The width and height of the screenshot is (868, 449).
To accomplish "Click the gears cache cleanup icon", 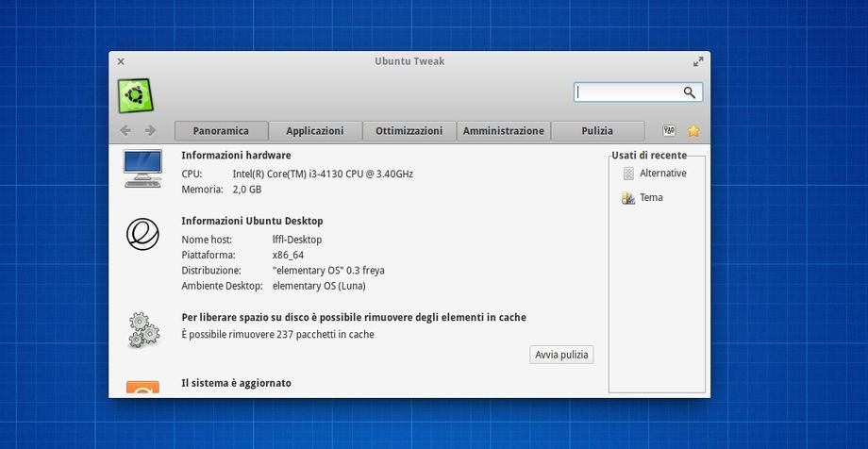I will [142, 329].
